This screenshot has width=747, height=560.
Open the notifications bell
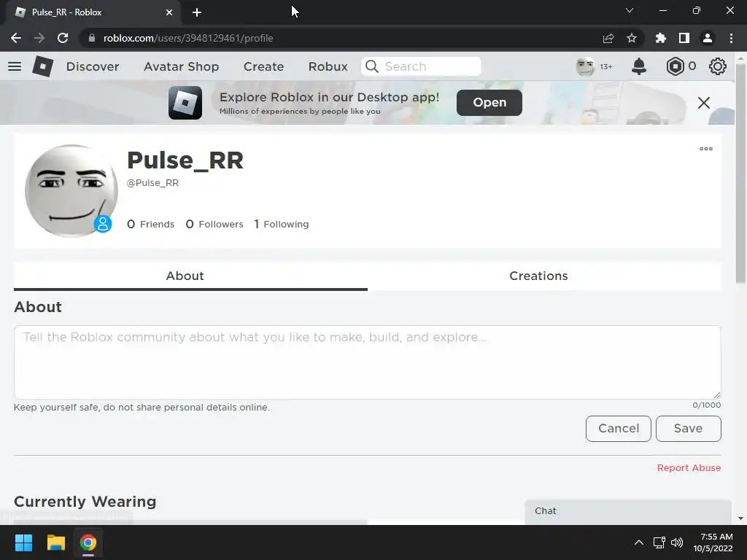[639, 66]
